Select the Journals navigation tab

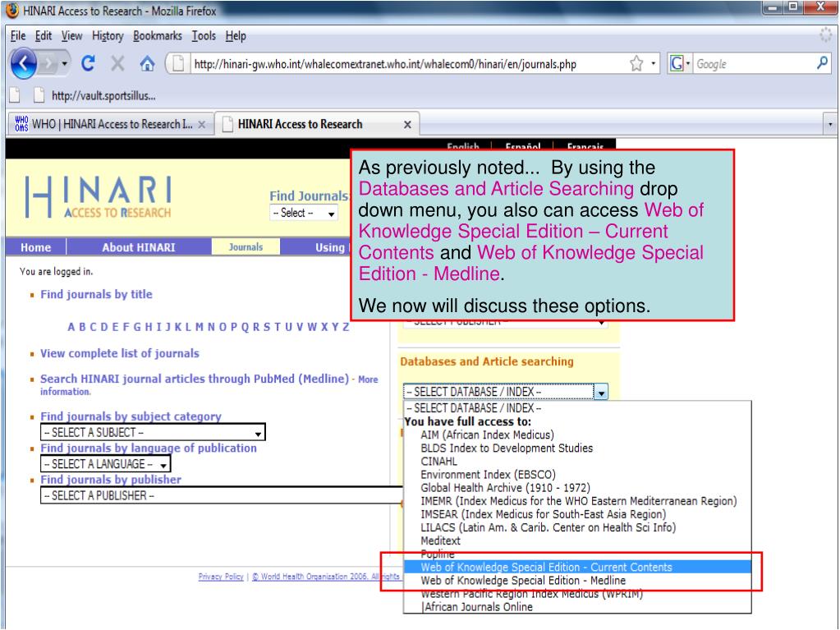[246, 247]
